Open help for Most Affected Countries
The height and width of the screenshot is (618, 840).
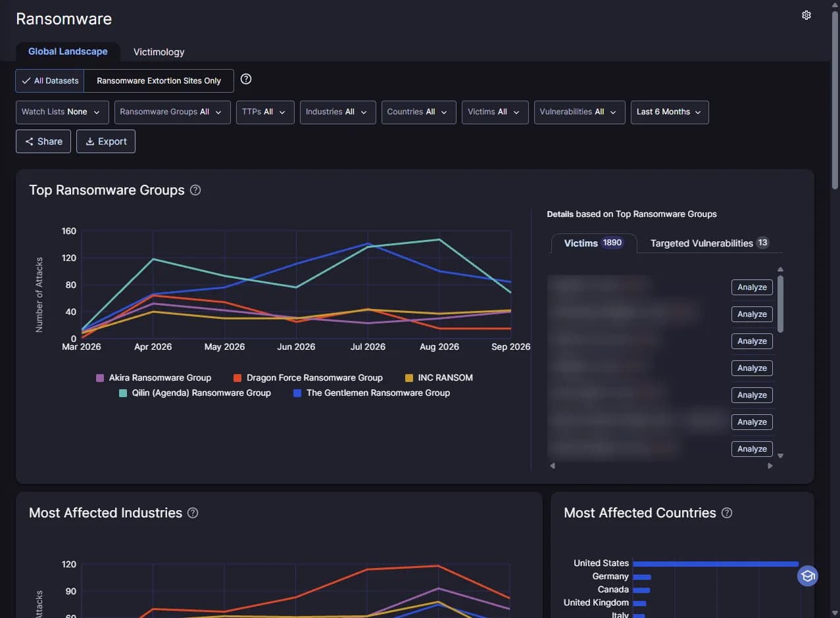click(x=727, y=513)
